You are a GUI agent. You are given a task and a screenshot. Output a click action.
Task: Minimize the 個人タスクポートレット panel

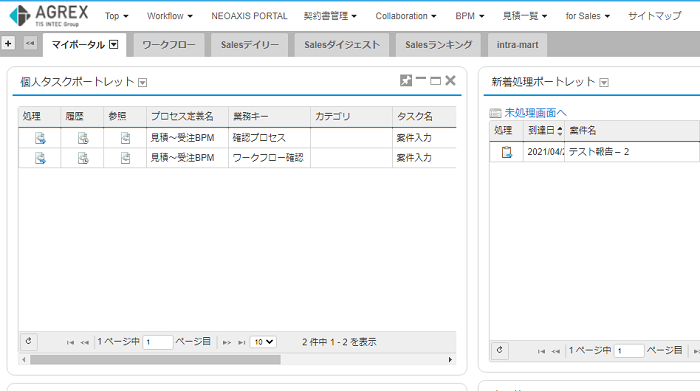421,80
